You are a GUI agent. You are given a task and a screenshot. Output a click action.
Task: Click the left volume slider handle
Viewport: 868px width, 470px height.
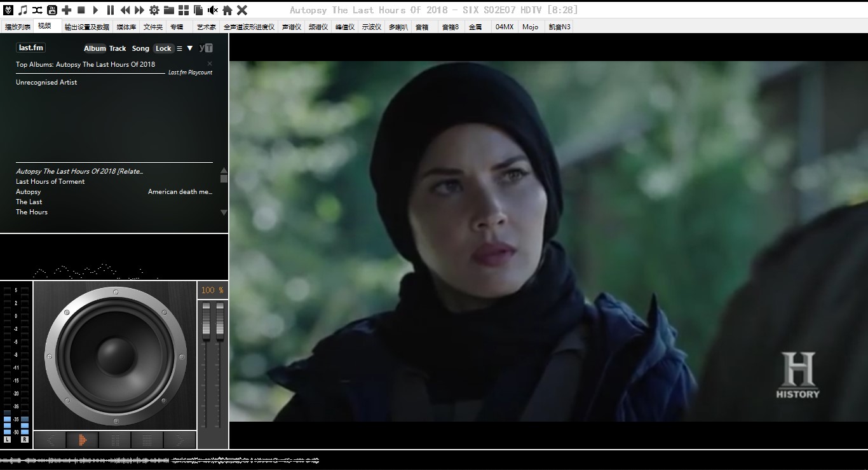(206, 320)
